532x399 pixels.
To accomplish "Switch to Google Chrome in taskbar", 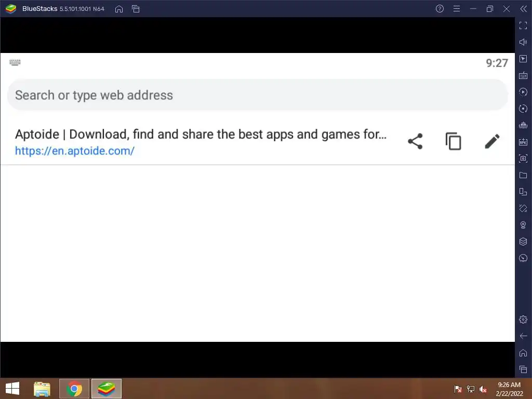I will pyautogui.click(x=74, y=389).
